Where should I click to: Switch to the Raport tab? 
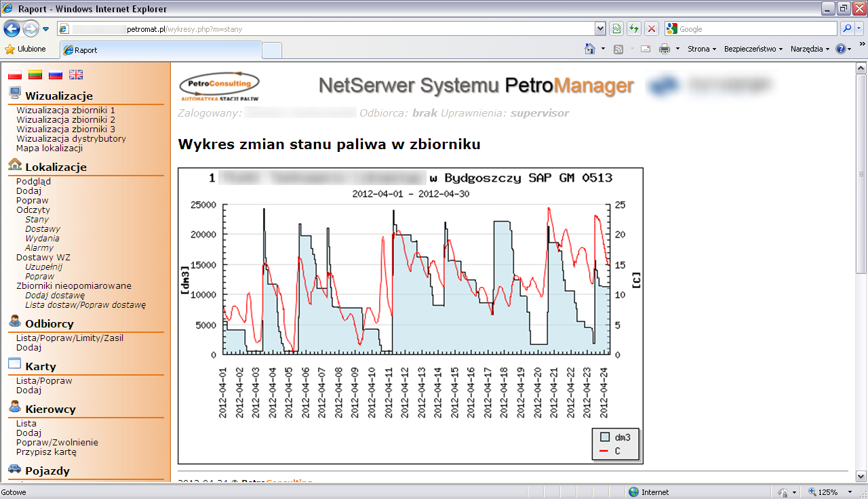[161, 50]
